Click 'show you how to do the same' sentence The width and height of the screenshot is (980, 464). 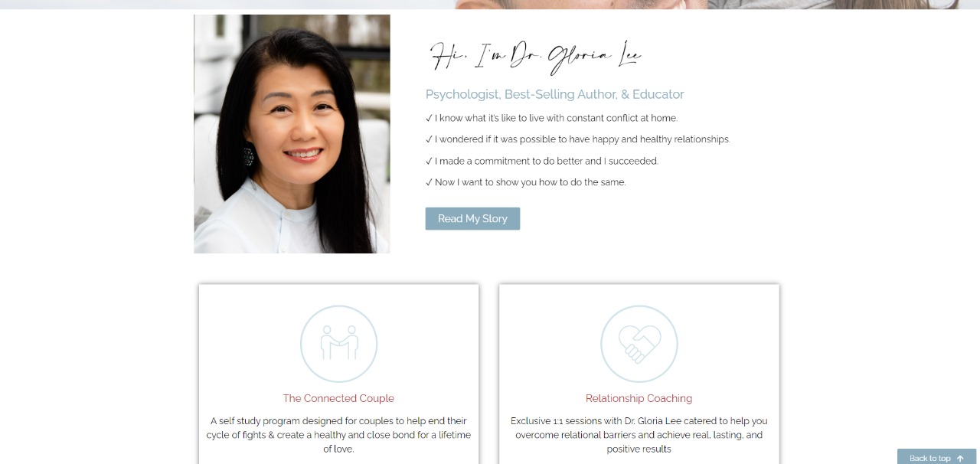[531, 182]
